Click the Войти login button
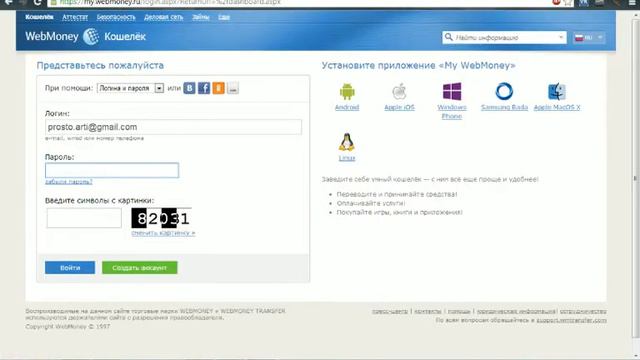 pos(70,268)
